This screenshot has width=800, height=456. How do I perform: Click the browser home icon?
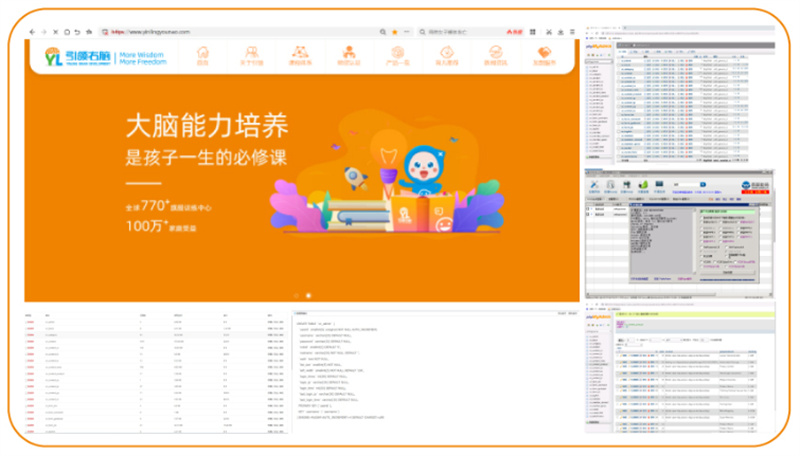pyautogui.click(x=77, y=32)
